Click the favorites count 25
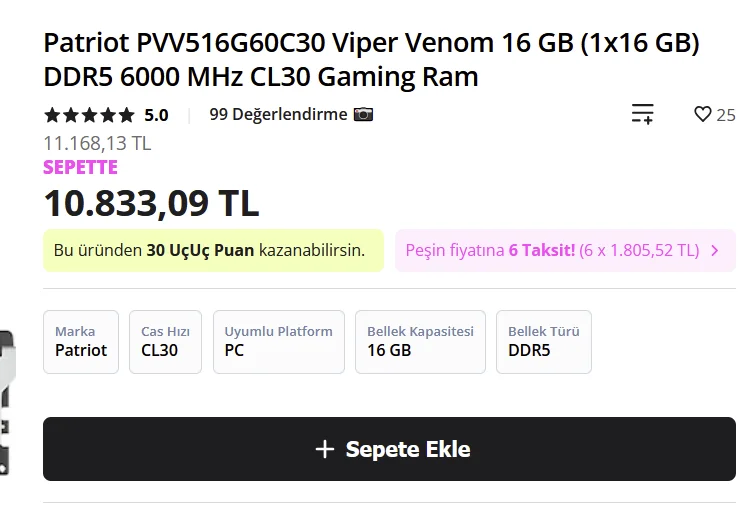 [726, 115]
